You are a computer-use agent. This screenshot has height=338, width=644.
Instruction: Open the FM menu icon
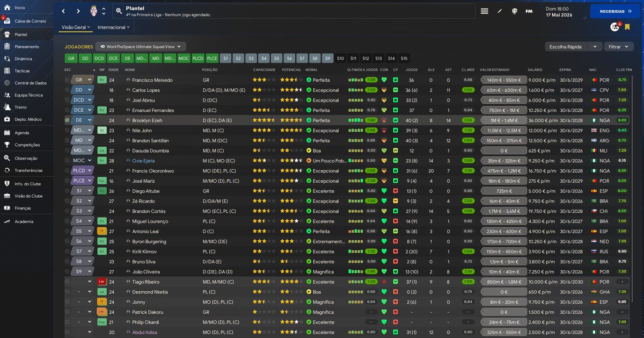[529, 11]
